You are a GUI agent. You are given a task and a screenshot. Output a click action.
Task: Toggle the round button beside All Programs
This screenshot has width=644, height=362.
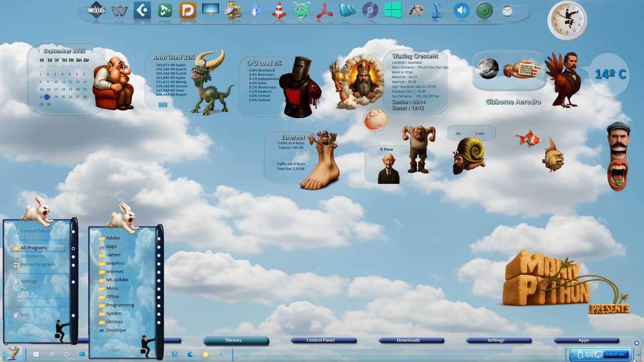click(73, 248)
